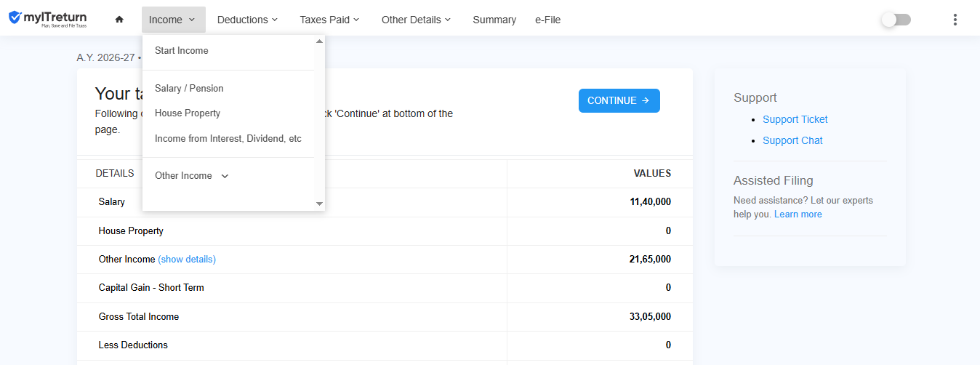Click the dropdown's scroll-down arrow
980x365 pixels.
click(319, 204)
